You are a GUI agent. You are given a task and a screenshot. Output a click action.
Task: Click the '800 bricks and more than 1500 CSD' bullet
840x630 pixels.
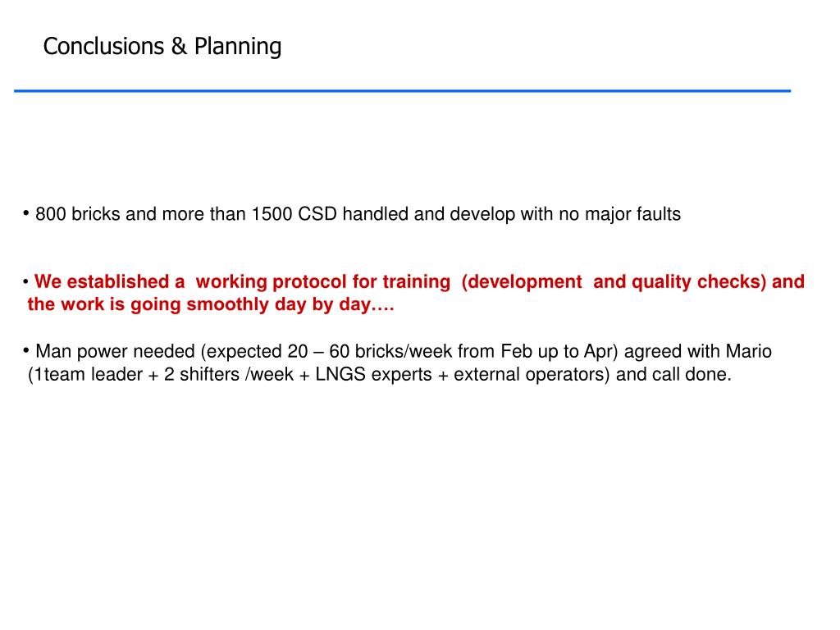352,214
